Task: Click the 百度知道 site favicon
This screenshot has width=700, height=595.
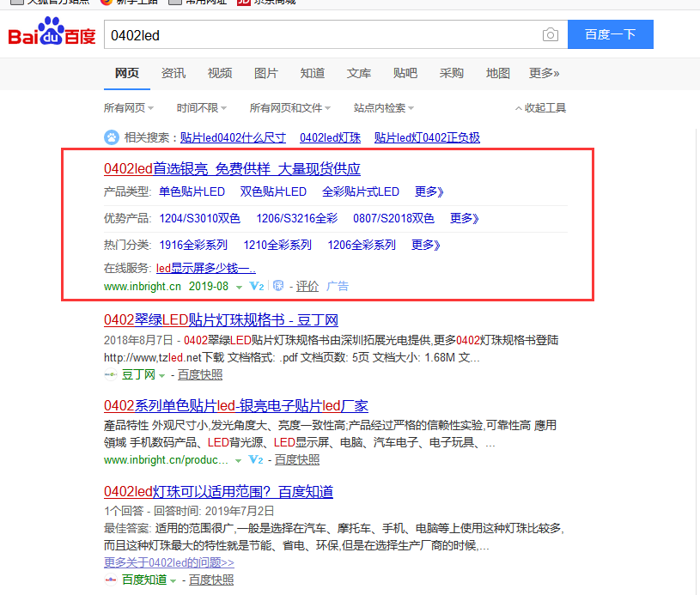Action: pos(110,580)
